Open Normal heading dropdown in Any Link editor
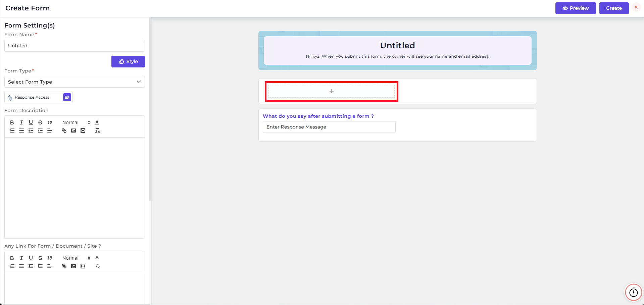 (x=76, y=258)
